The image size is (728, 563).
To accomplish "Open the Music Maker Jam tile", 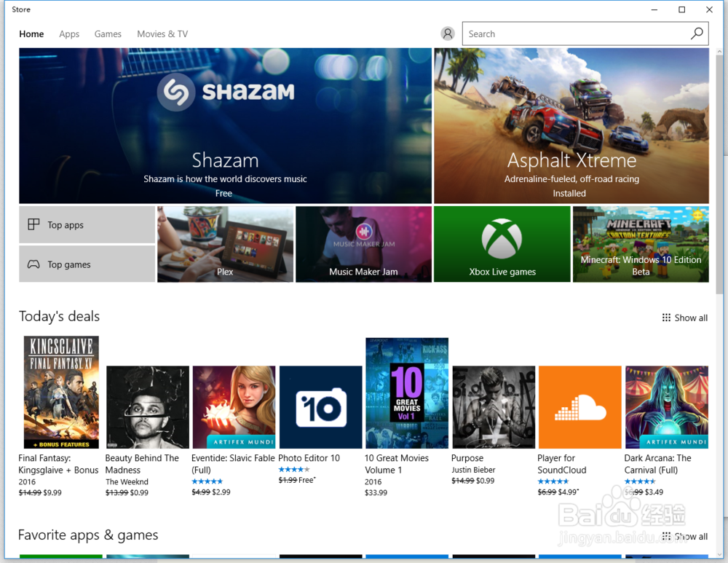I will click(363, 244).
